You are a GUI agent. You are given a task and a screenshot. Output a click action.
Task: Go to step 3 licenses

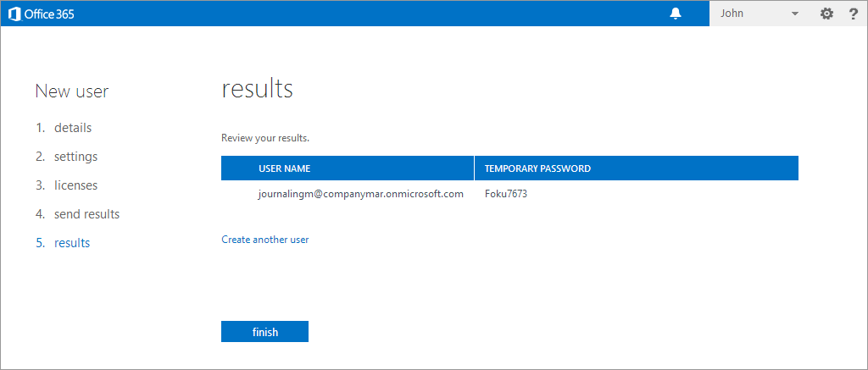coord(66,185)
